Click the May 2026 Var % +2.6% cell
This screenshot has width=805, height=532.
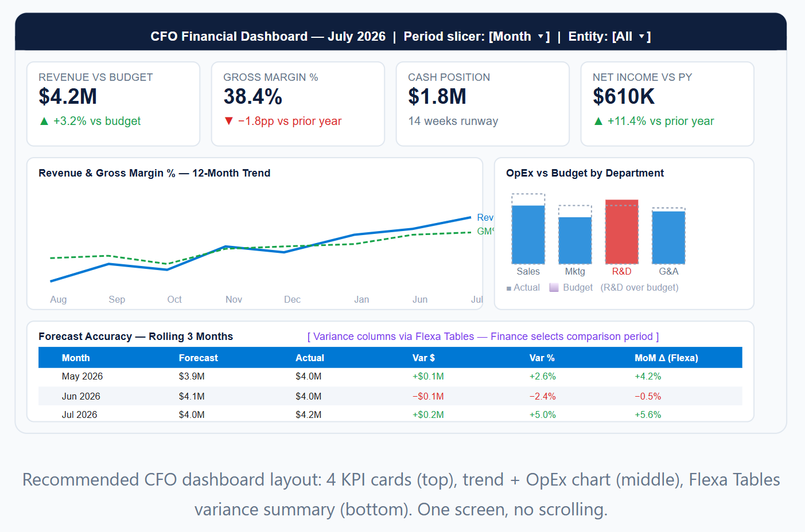tap(542, 376)
